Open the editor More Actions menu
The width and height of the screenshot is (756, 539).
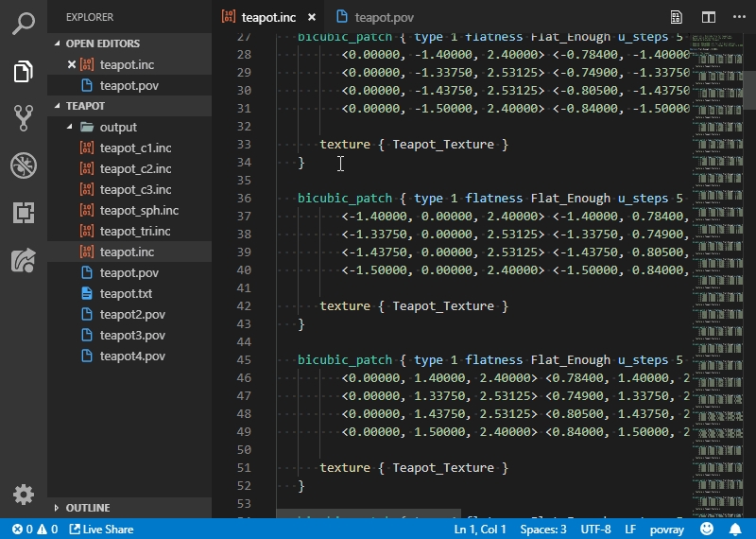(x=738, y=17)
